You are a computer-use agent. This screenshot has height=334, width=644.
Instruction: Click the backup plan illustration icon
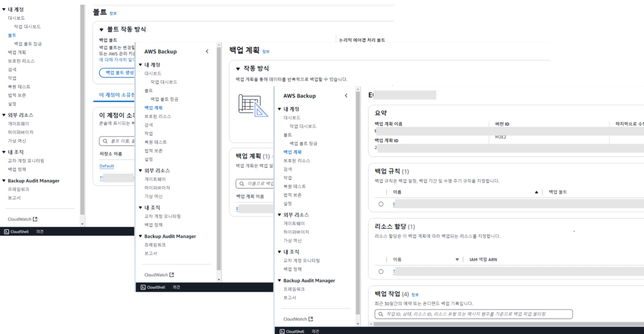(253, 105)
